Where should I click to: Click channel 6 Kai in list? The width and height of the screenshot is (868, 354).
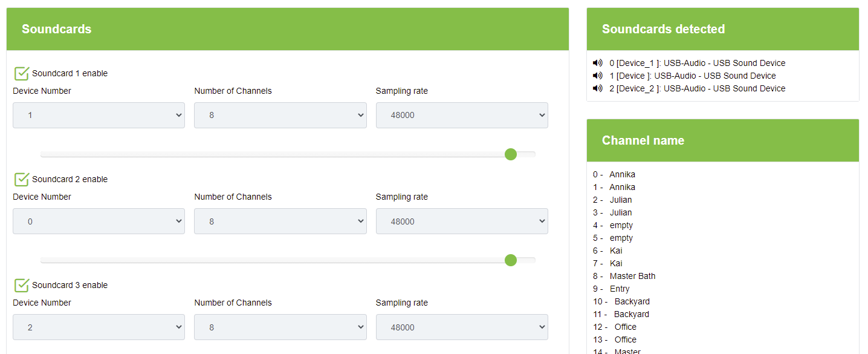click(x=615, y=251)
